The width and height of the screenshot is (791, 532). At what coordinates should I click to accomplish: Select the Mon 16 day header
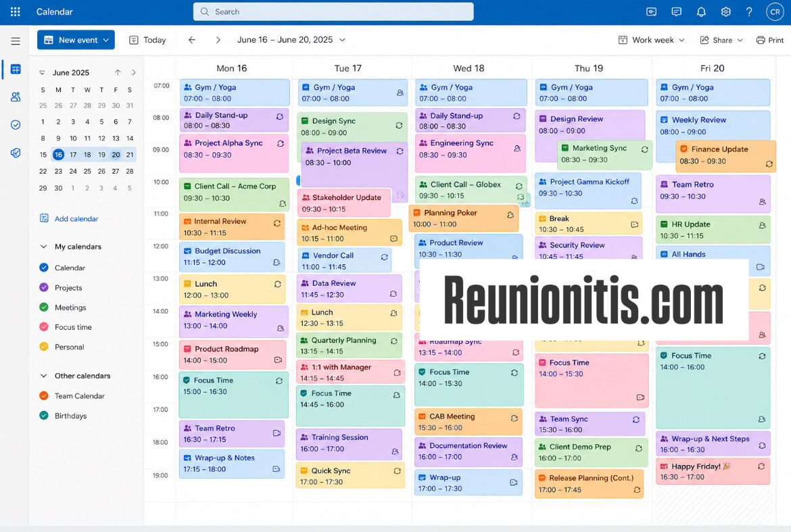coord(231,68)
